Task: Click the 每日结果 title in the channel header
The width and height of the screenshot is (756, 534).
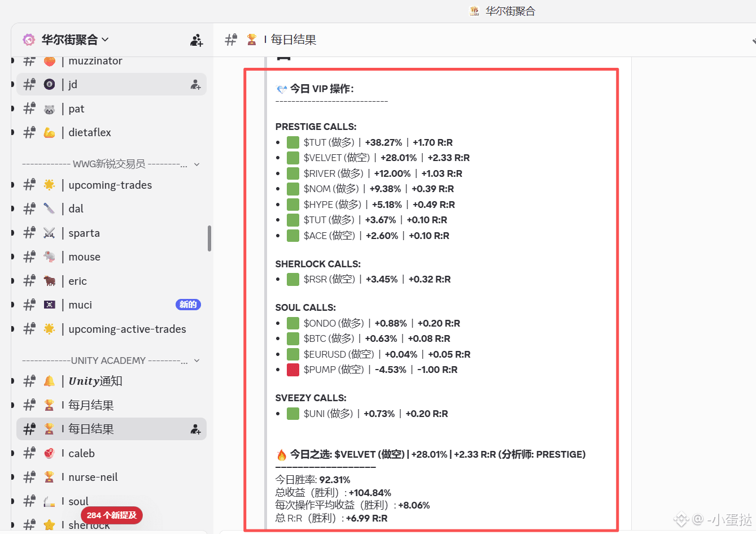Action: pyautogui.click(x=293, y=40)
